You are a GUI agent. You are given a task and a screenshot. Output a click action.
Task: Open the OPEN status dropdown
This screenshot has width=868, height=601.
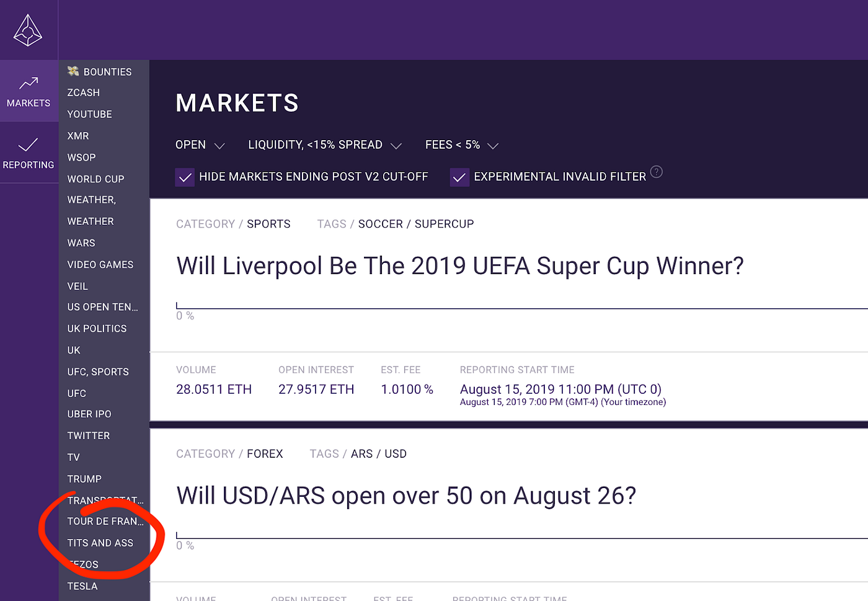point(200,145)
